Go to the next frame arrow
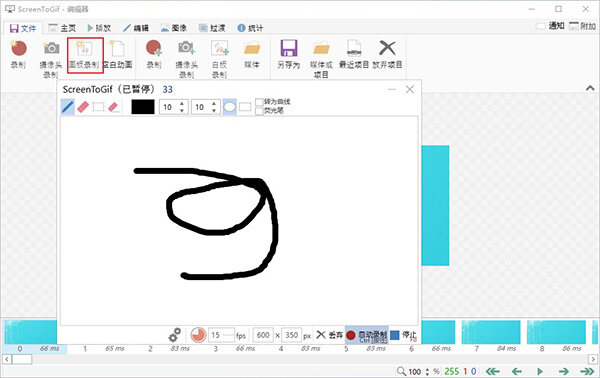 (563, 371)
